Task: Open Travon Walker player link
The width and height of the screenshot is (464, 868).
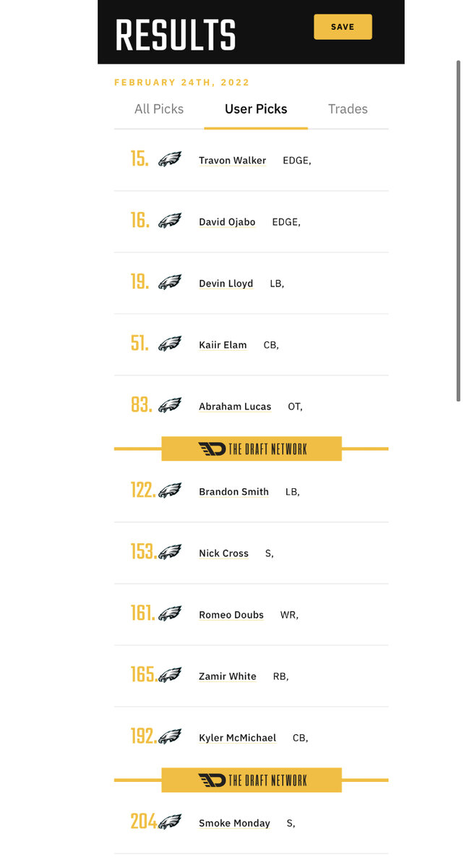Action: click(x=233, y=161)
